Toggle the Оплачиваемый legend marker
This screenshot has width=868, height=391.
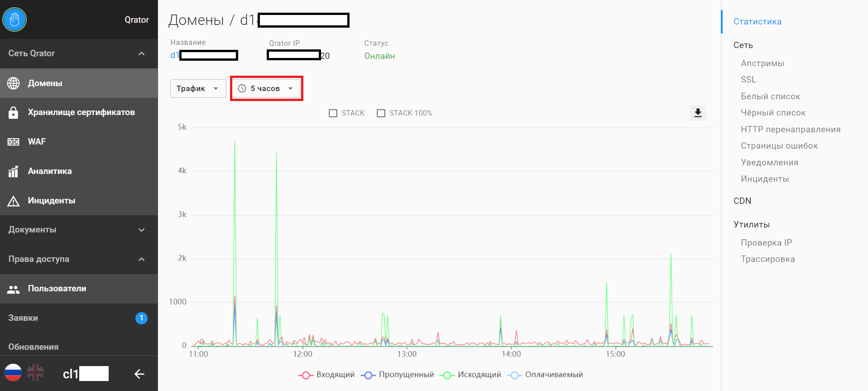[x=514, y=375]
